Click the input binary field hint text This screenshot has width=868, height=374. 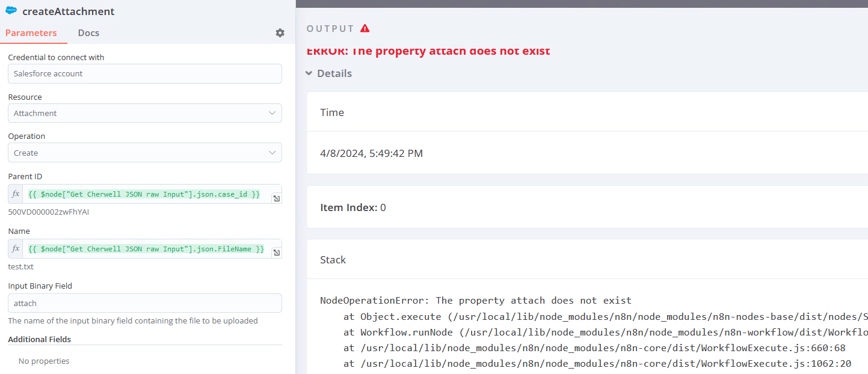coord(133,320)
